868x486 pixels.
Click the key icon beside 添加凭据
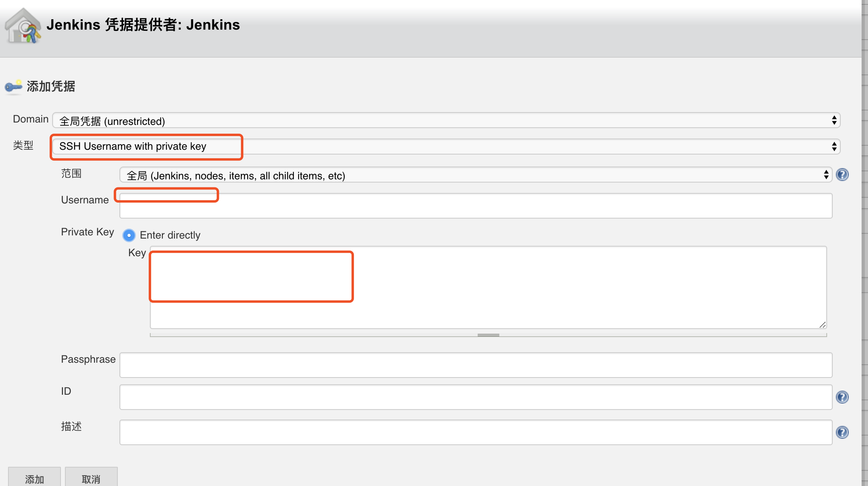(13, 86)
